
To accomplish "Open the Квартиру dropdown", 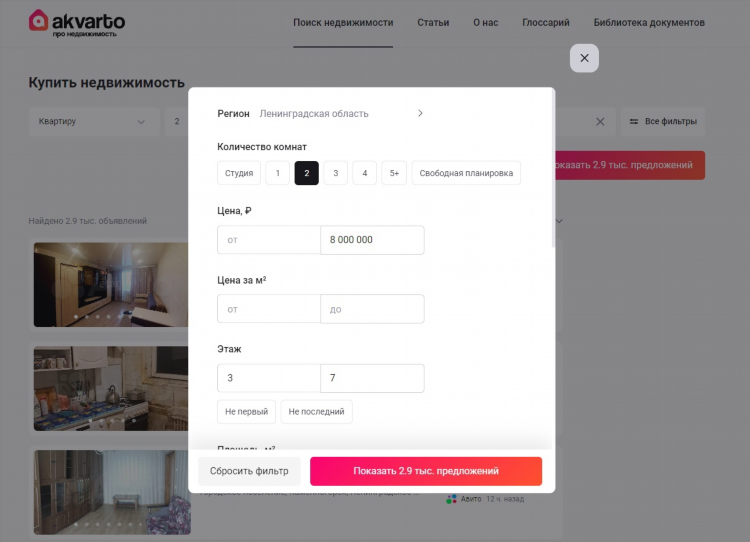I will coord(94,122).
